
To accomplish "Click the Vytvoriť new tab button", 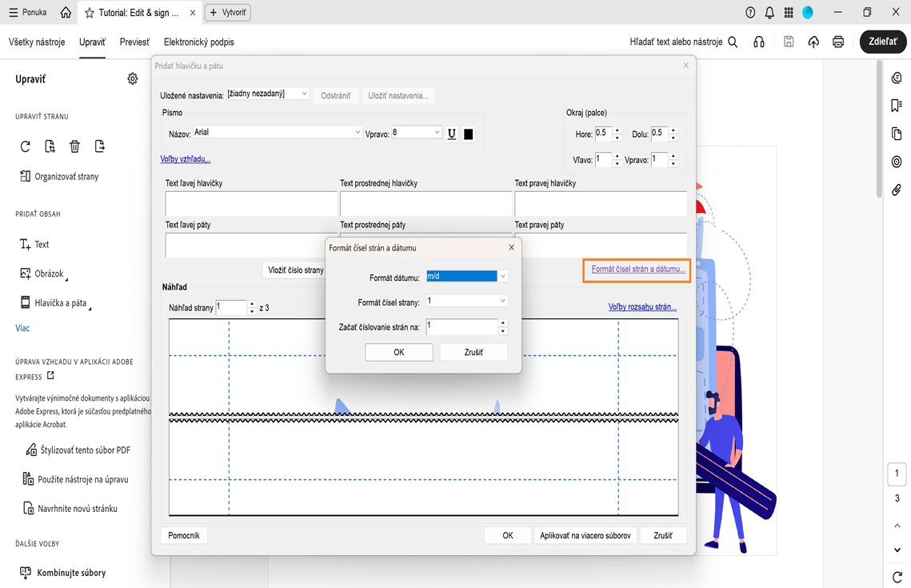I will (228, 12).
